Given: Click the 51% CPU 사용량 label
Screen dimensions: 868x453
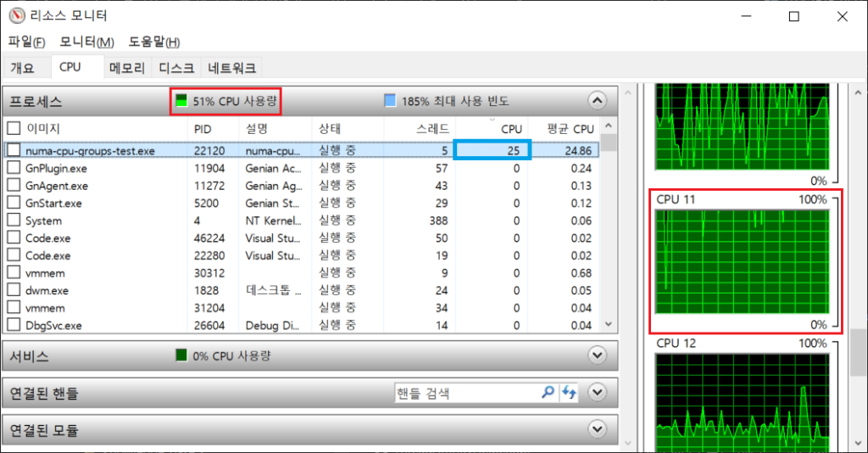Looking at the screenshot, I should [x=235, y=101].
